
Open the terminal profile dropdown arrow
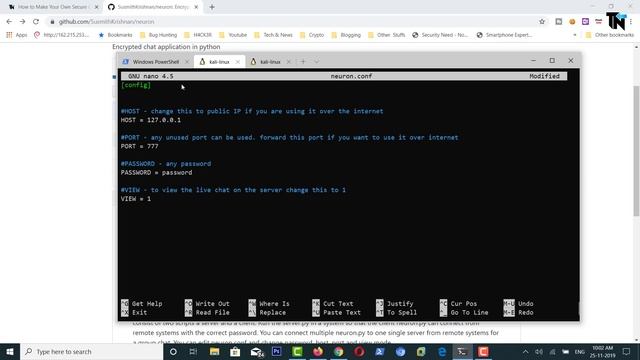317,62
